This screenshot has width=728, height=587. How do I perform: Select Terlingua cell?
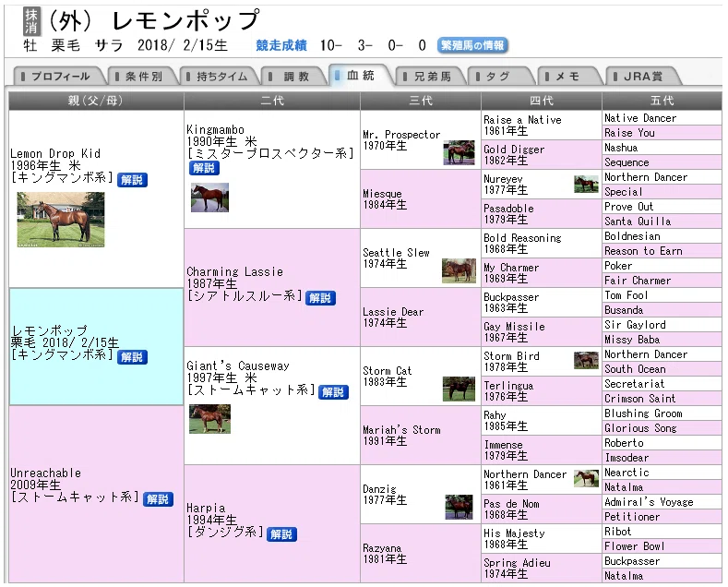(x=542, y=390)
